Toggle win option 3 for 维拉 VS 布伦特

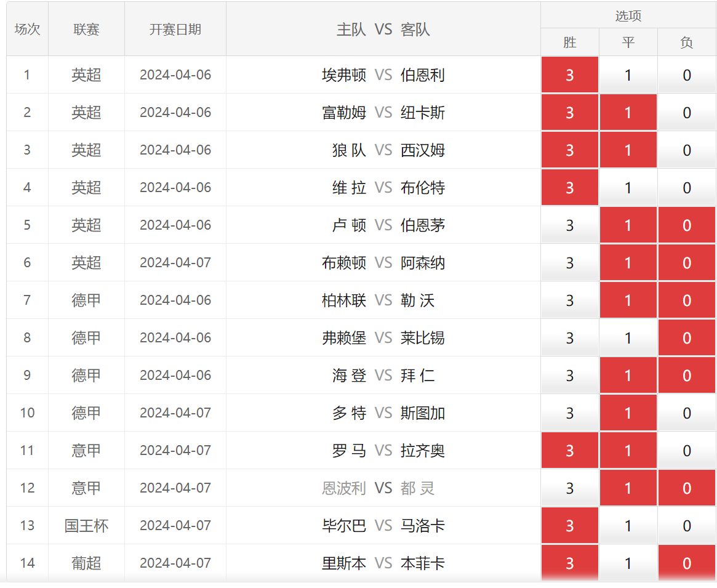[x=569, y=187]
